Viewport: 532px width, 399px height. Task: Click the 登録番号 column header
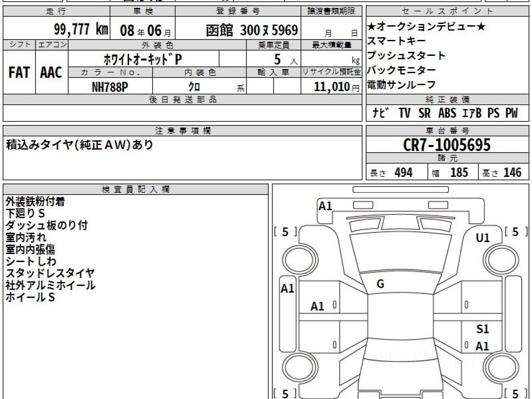[x=238, y=11]
